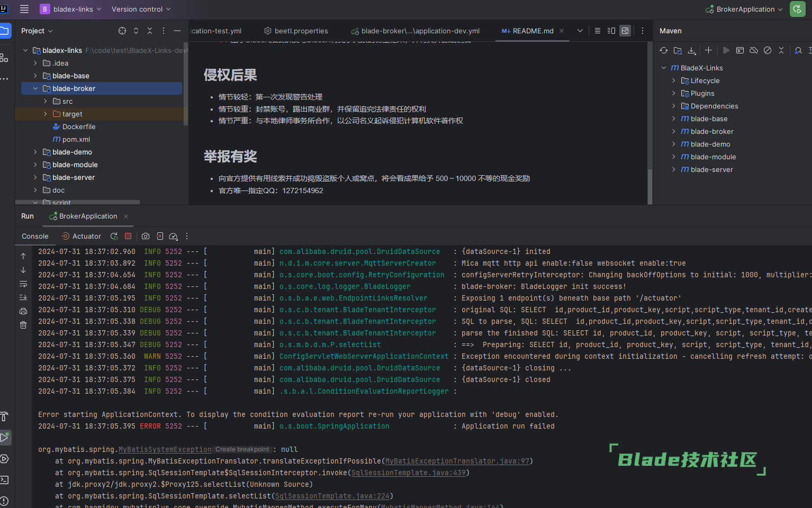Rerun BrokerApplication in Run panel
This screenshot has width=812, height=508.
pyautogui.click(x=114, y=236)
